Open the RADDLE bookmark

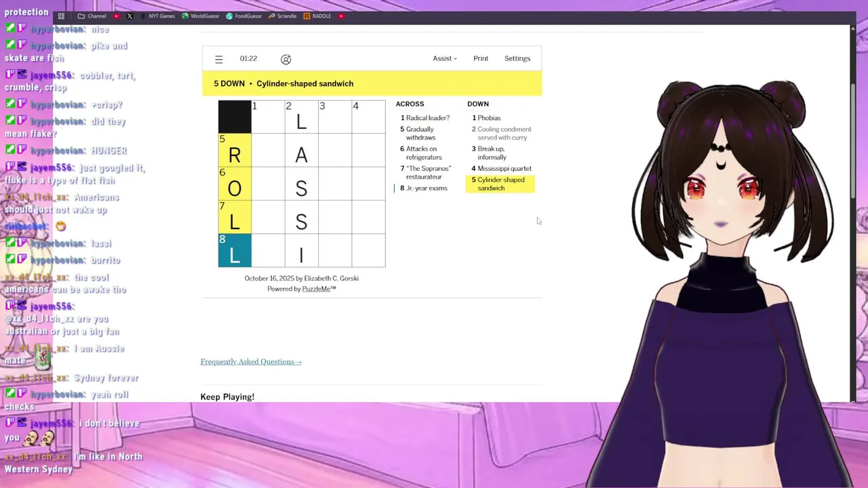(x=317, y=16)
